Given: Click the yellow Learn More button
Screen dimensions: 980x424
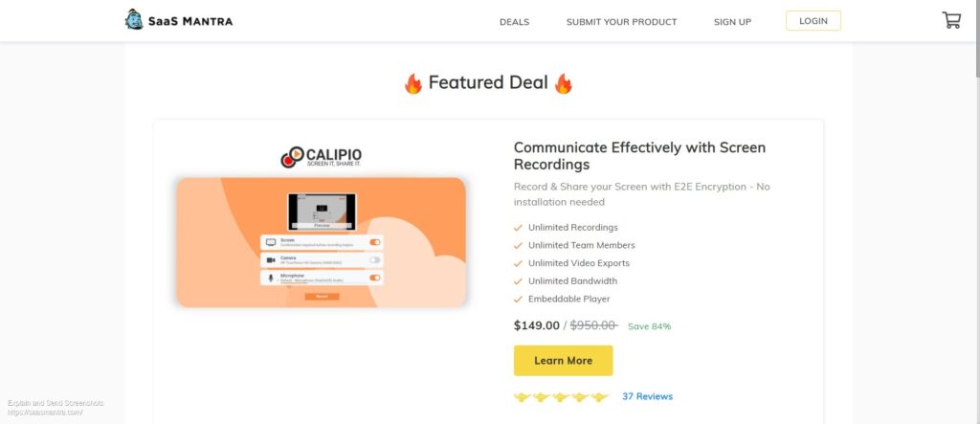Looking at the screenshot, I should pyautogui.click(x=563, y=361).
